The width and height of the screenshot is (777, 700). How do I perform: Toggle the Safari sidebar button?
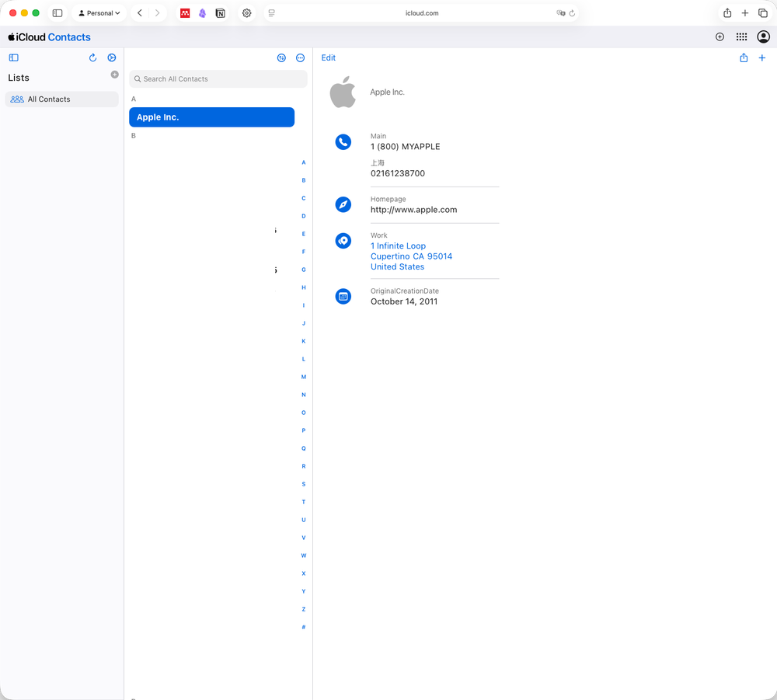pos(57,13)
